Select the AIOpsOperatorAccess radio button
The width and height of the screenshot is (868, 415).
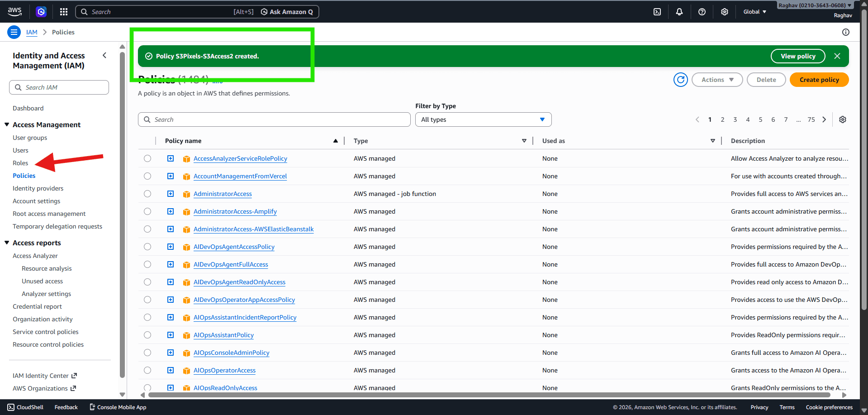point(147,370)
